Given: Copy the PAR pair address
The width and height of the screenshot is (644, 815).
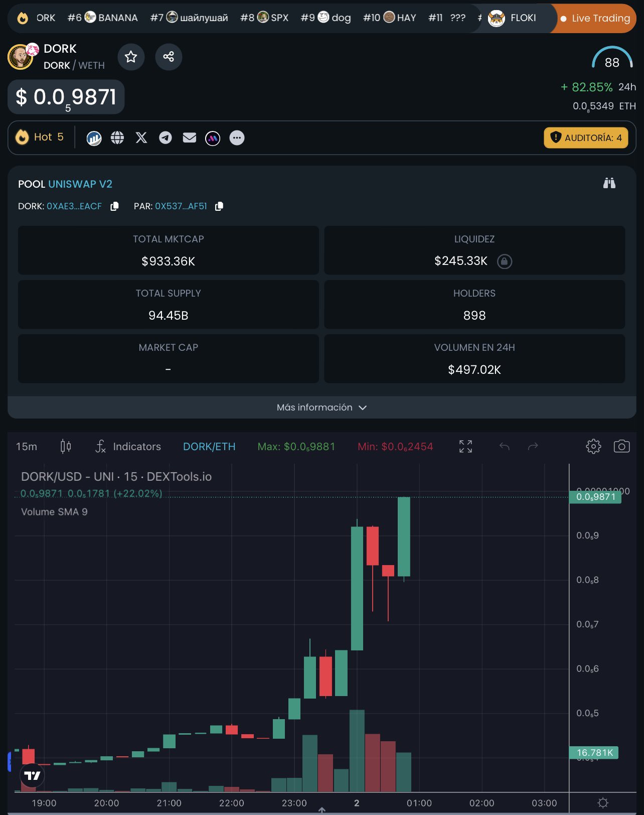Looking at the screenshot, I should pyautogui.click(x=219, y=206).
